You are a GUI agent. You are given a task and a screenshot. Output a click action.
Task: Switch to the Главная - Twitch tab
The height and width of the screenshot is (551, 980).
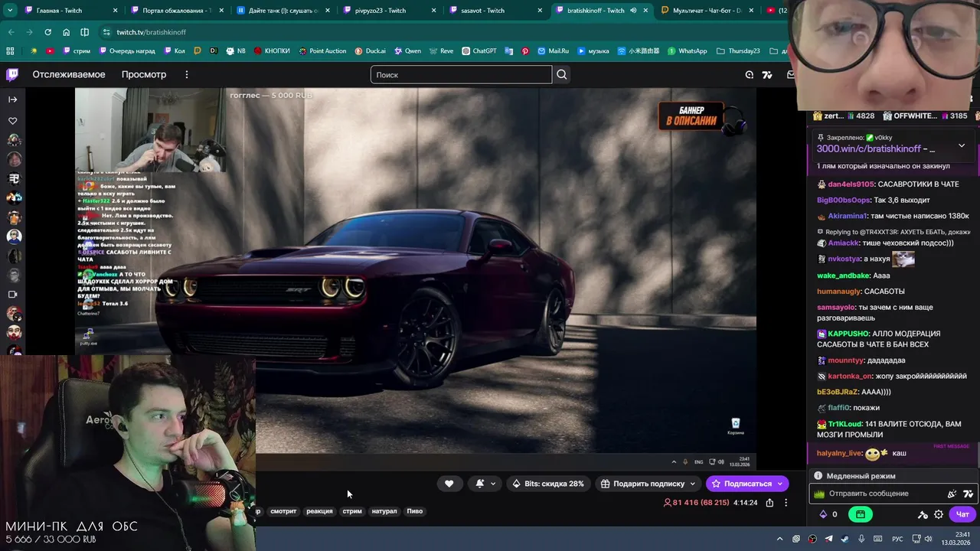tap(70, 11)
